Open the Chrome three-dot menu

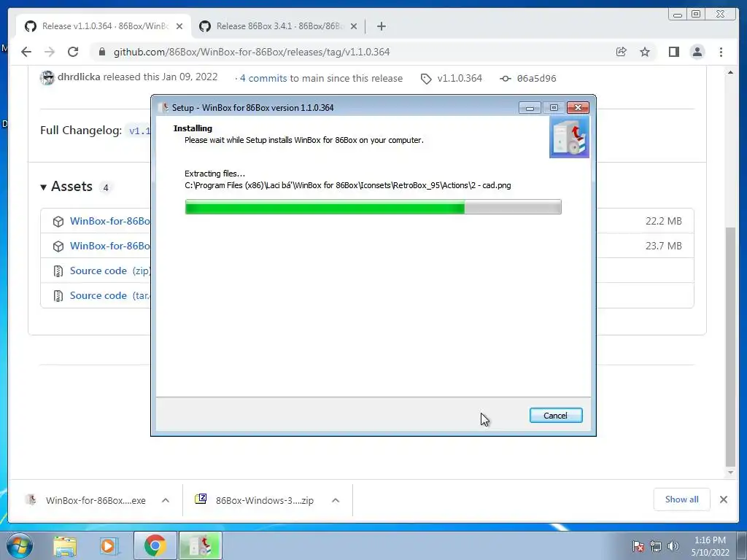(x=721, y=52)
